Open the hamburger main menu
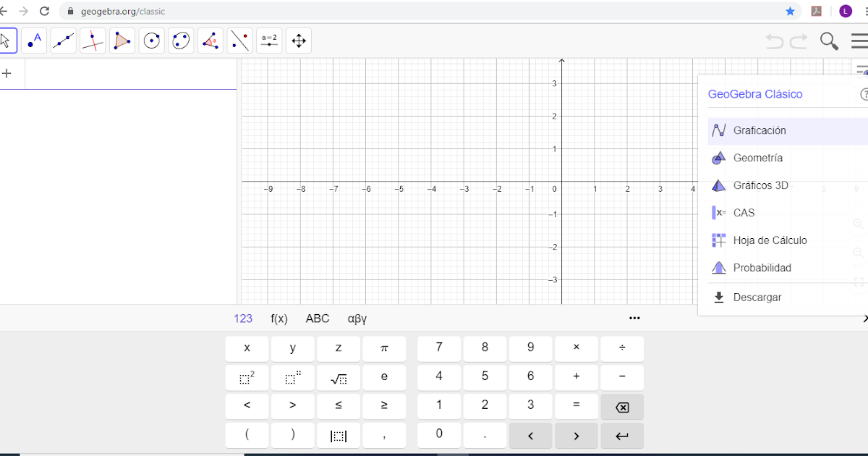Viewport: 868px width, 456px height. 859,41
